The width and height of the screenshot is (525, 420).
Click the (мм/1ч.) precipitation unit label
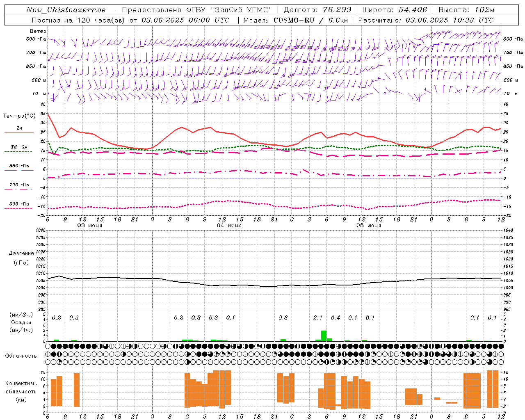(x=21, y=330)
